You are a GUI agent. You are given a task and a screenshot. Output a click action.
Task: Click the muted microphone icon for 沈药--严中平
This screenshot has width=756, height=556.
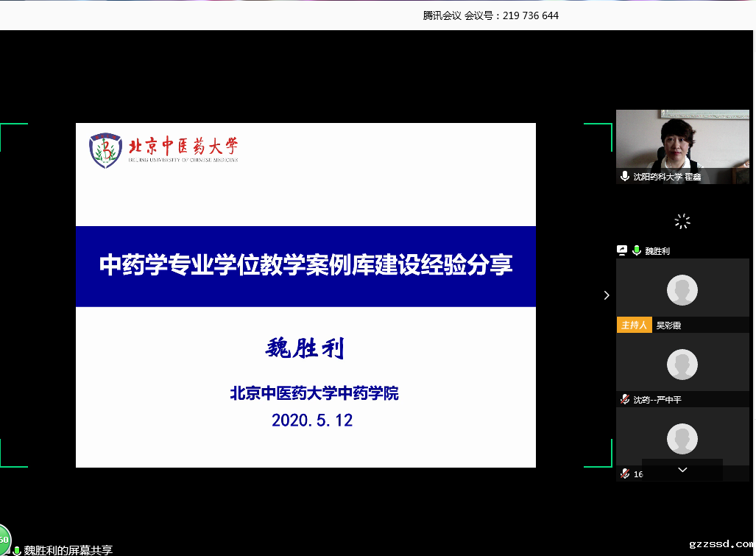pos(625,399)
